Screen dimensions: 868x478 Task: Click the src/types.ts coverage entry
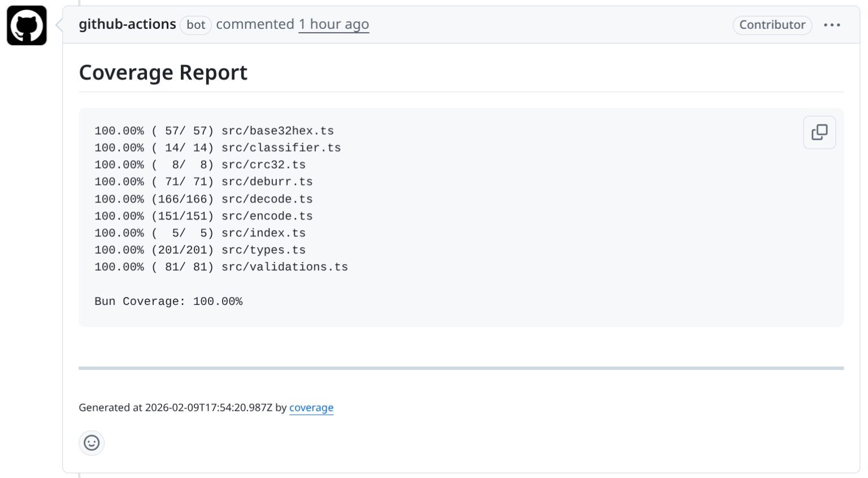point(200,249)
